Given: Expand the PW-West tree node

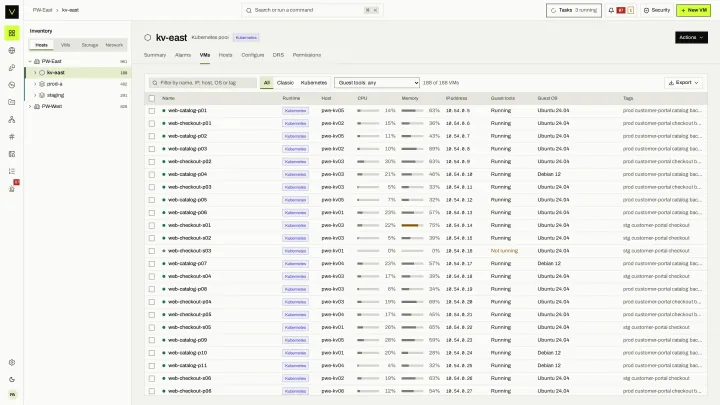Looking at the screenshot, I should tap(30, 106).
